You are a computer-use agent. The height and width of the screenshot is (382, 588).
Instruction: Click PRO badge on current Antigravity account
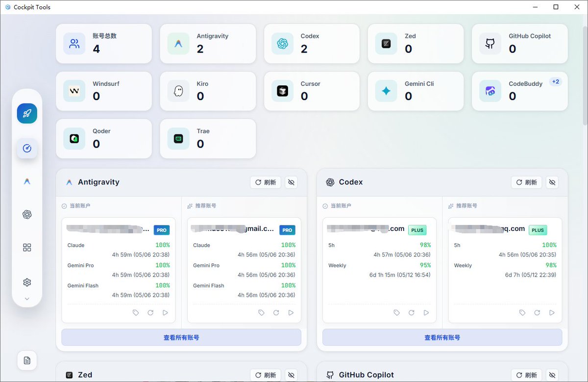162,230
